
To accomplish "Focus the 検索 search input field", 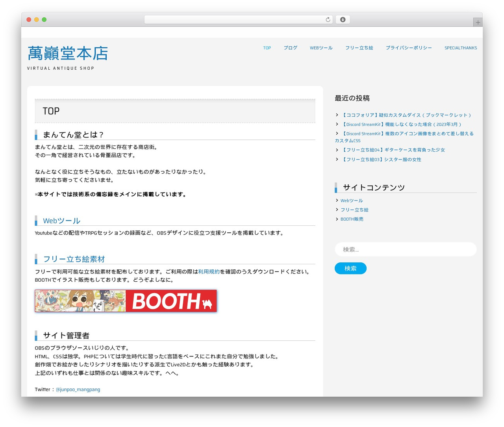I will tap(406, 249).
